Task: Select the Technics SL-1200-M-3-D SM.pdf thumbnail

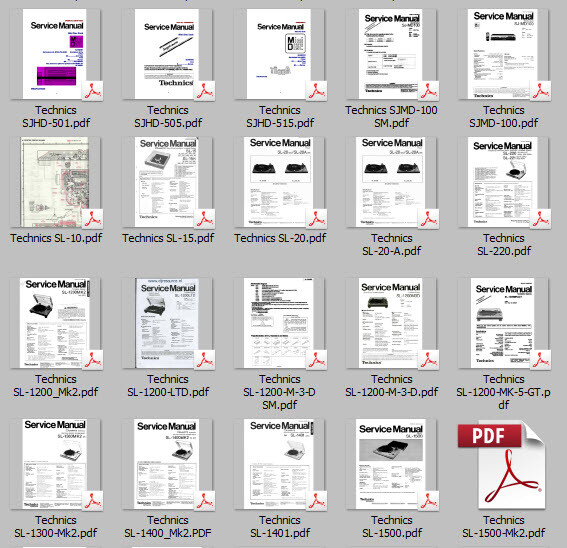Action: [280, 323]
